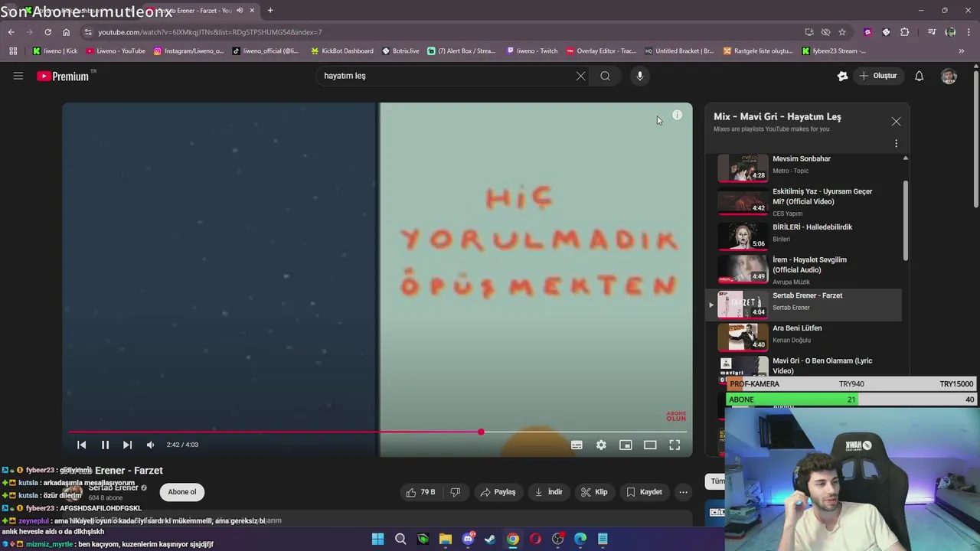The height and width of the screenshot is (551, 980).
Task: Toggle subtitles on the player
Action: [x=577, y=445]
